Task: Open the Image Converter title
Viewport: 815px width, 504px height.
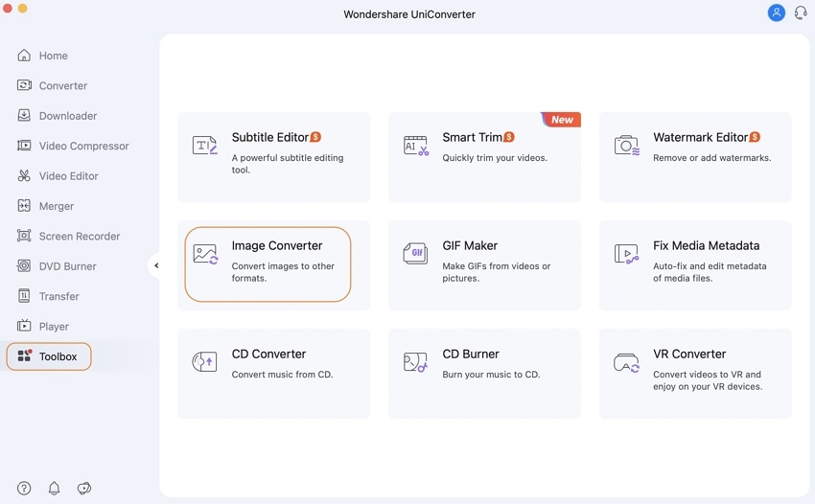Action: click(277, 245)
